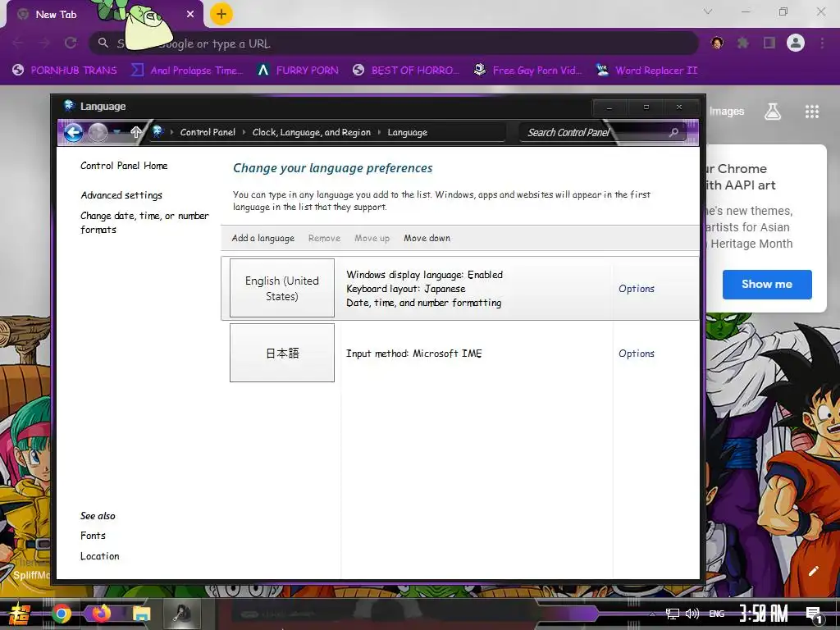Select the English (United States) language tile
Image resolution: width=840 pixels, height=630 pixels.
coord(282,288)
